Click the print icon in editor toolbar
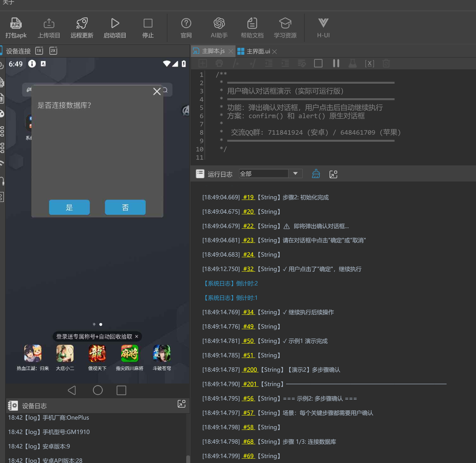 click(x=219, y=63)
